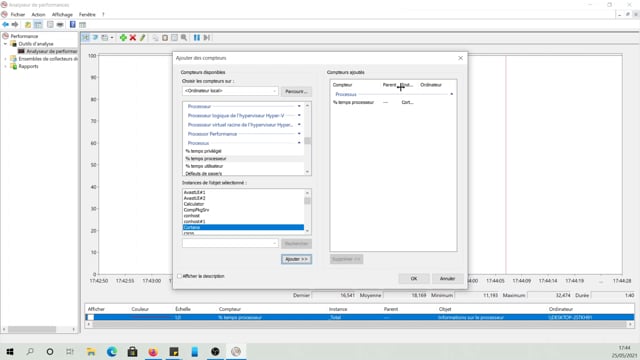Open Microsoft Edge from the taskbar
This screenshot has height=360, width=640.
112,351
